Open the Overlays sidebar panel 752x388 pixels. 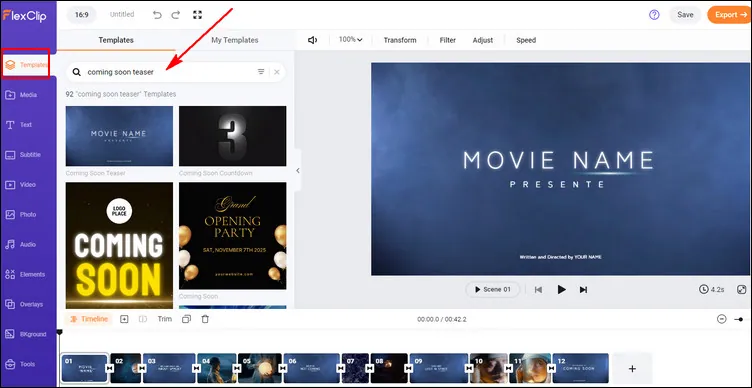pos(24,304)
